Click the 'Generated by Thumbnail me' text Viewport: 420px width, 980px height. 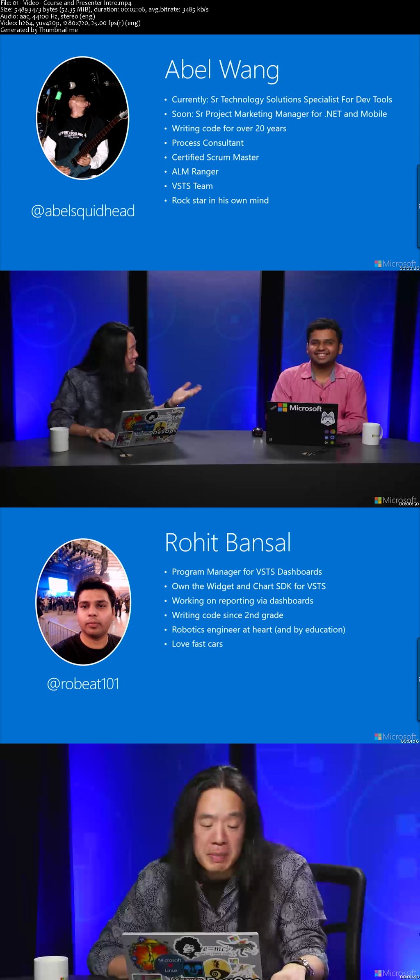pos(39,30)
